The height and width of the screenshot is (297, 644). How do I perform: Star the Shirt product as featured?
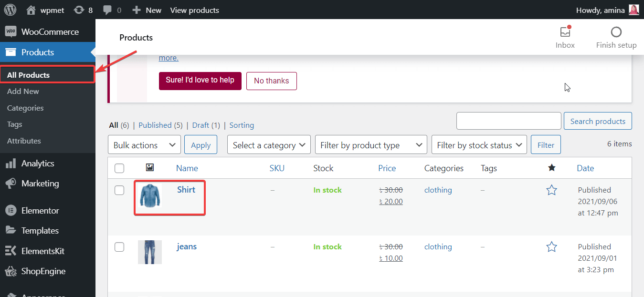(552, 190)
